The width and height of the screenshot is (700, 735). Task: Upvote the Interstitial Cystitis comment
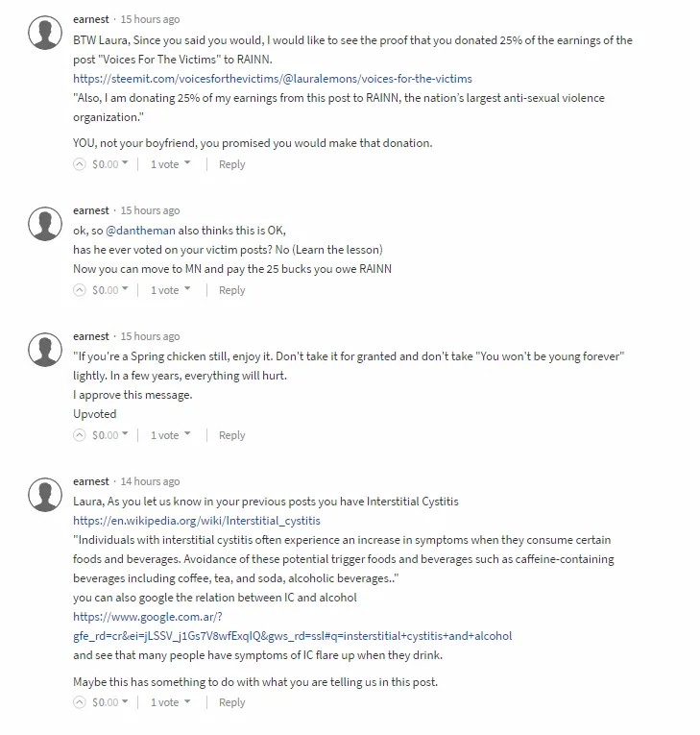(x=80, y=702)
